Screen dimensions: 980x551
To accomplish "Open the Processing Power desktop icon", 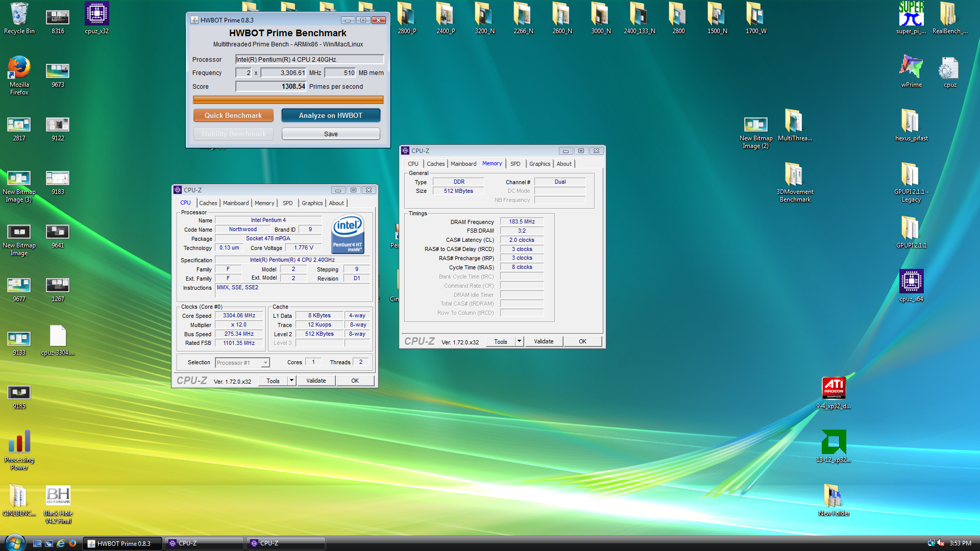I will pyautogui.click(x=19, y=450).
